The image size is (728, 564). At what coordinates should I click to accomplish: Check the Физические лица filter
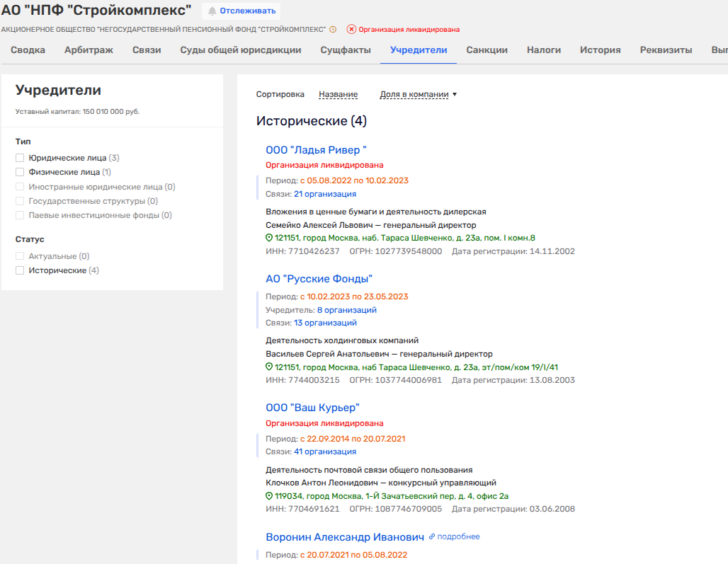click(20, 172)
